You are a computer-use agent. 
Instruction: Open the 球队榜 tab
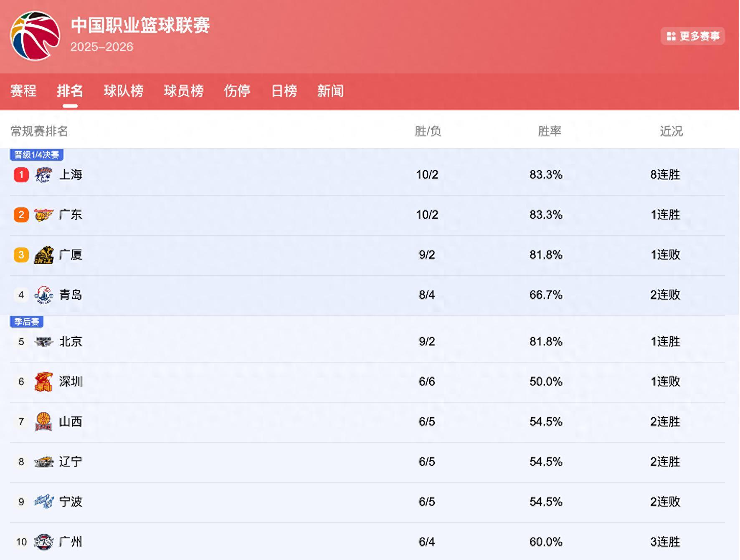(x=123, y=91)
